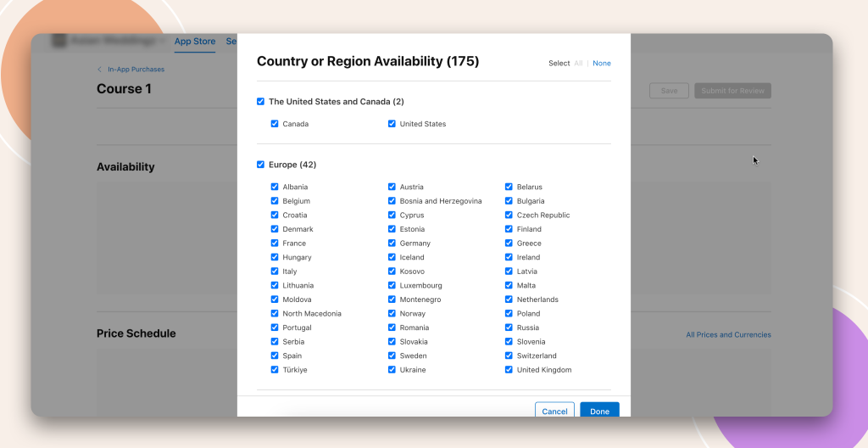This screenshot has width=868, height=448.
Task: Uncheck Austria
Action: point(392,187)
